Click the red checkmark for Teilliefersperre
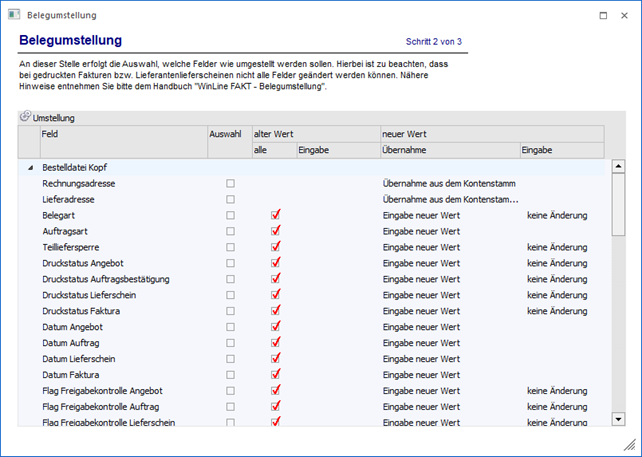The image size is (642, 457). tap(276, 247)
